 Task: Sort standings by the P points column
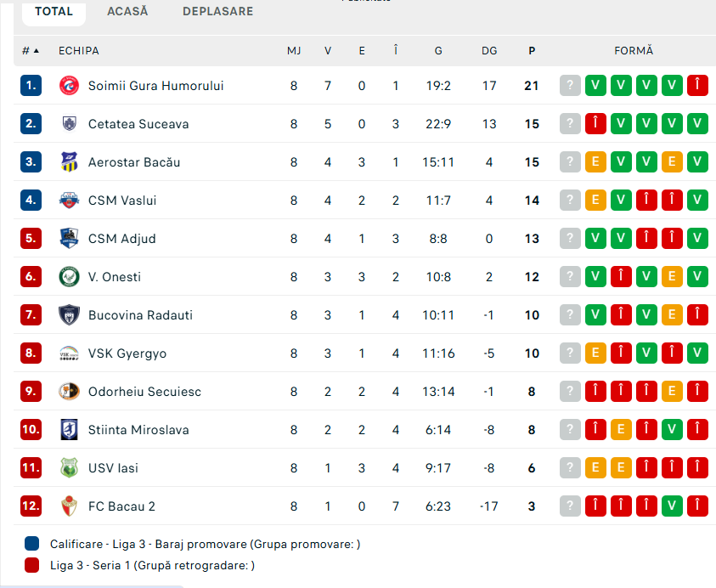coord(532,51)
